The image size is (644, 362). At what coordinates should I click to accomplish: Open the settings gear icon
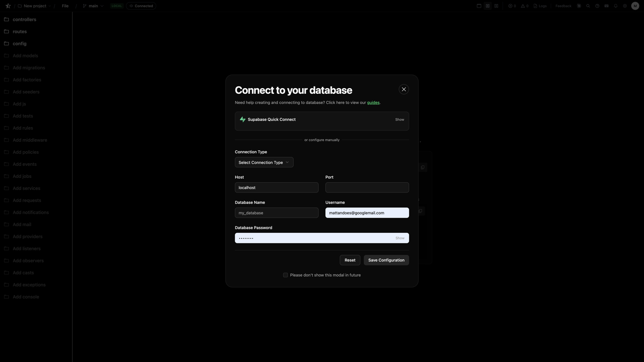tap(625, 6)
